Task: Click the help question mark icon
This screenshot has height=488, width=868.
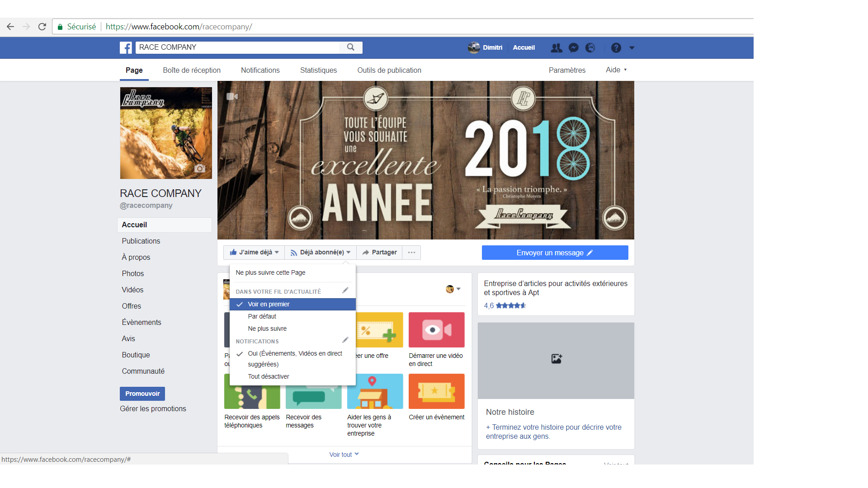Action: pyautogui.click(x=616, y=47)
